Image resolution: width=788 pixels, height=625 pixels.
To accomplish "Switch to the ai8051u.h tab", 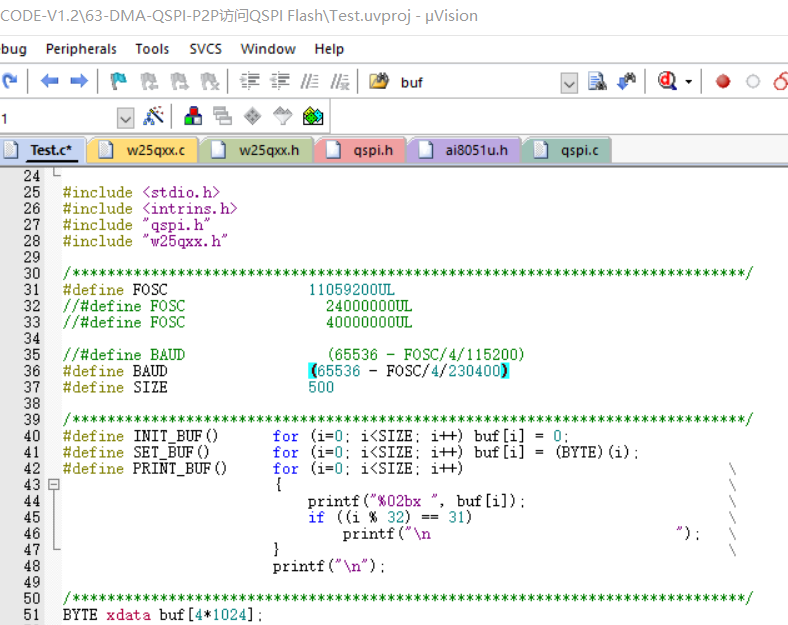I will (x=463, y=150).
